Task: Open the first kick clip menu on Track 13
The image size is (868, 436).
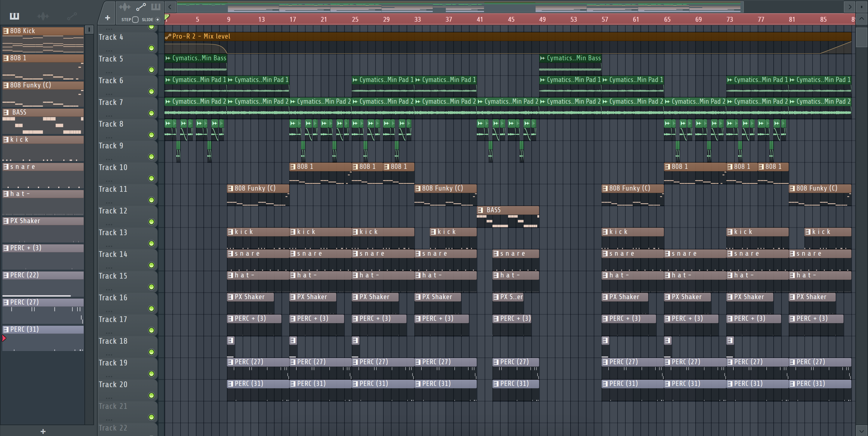Action: (231, 232)
